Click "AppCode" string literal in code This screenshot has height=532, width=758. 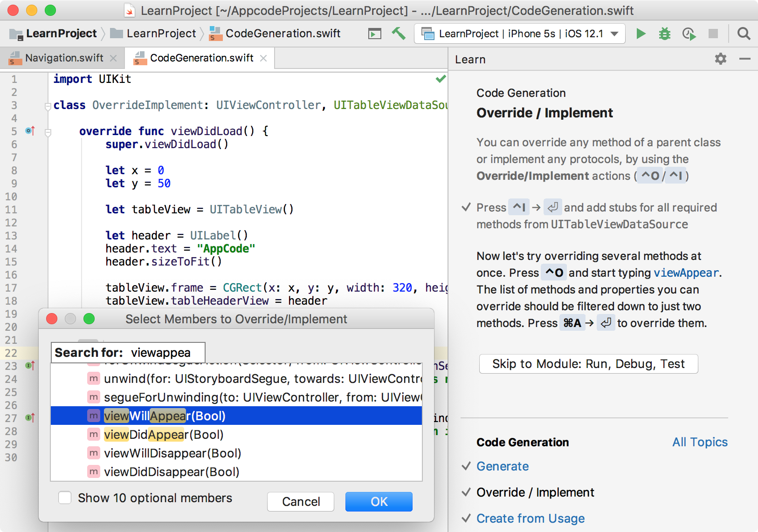coord(226,248)
